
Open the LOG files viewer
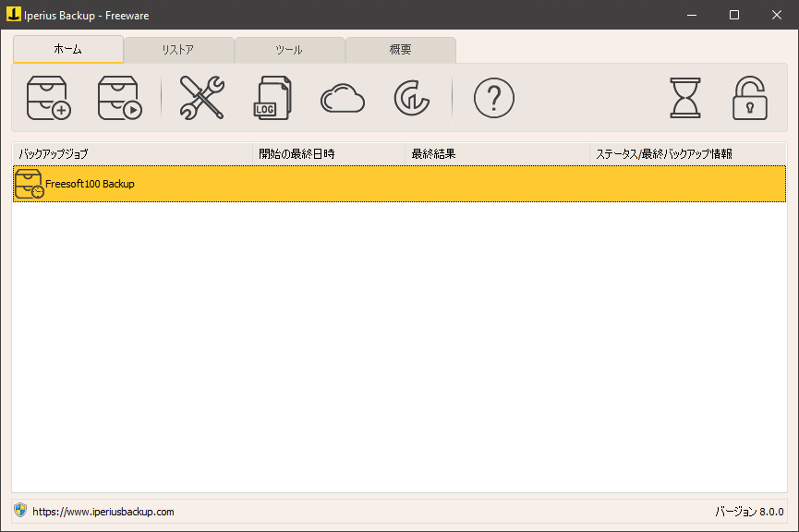click(x=272, y=98)
